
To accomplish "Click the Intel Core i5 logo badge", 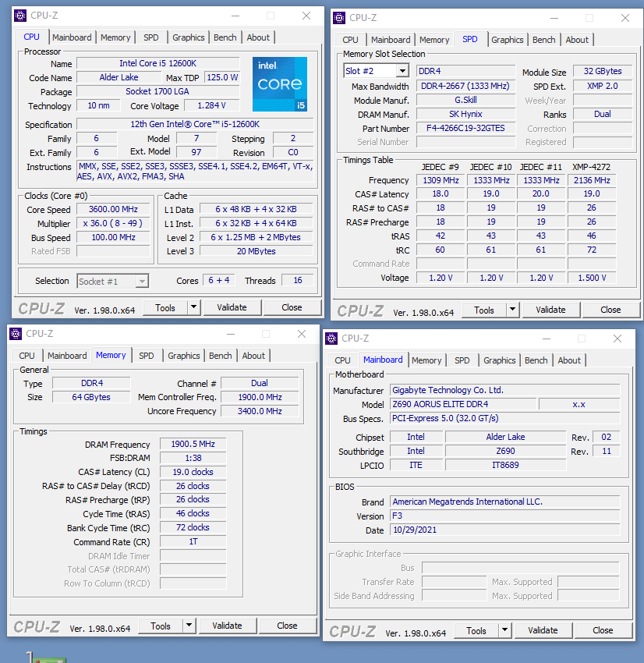I will click(280, 84).
